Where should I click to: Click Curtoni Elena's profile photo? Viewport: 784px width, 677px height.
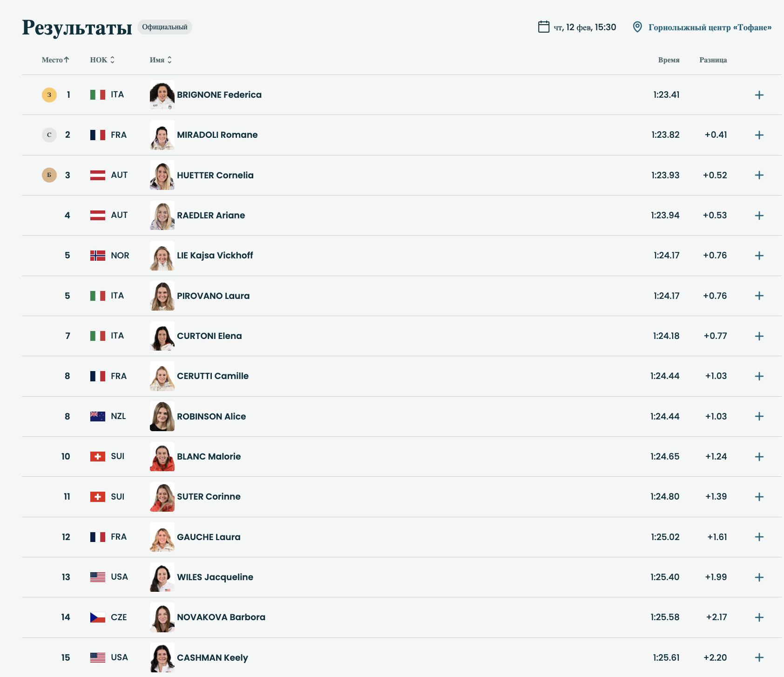(162, 336)
